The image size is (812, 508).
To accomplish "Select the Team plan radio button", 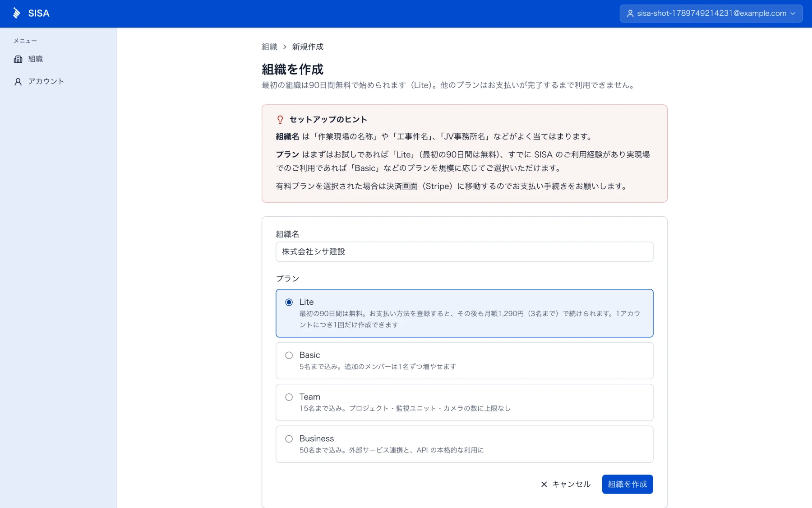I will [x=289, y=397].
